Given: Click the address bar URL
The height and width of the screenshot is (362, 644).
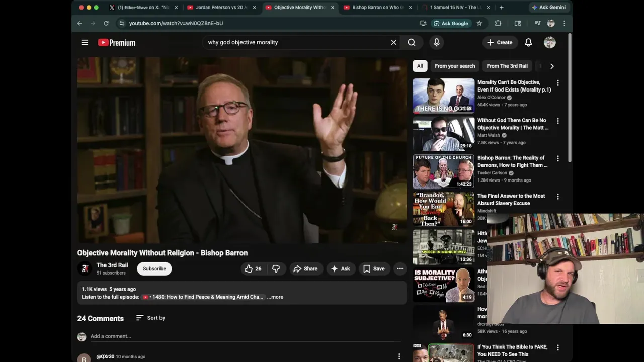Looking at the screenshot, I should pos(176,23).
